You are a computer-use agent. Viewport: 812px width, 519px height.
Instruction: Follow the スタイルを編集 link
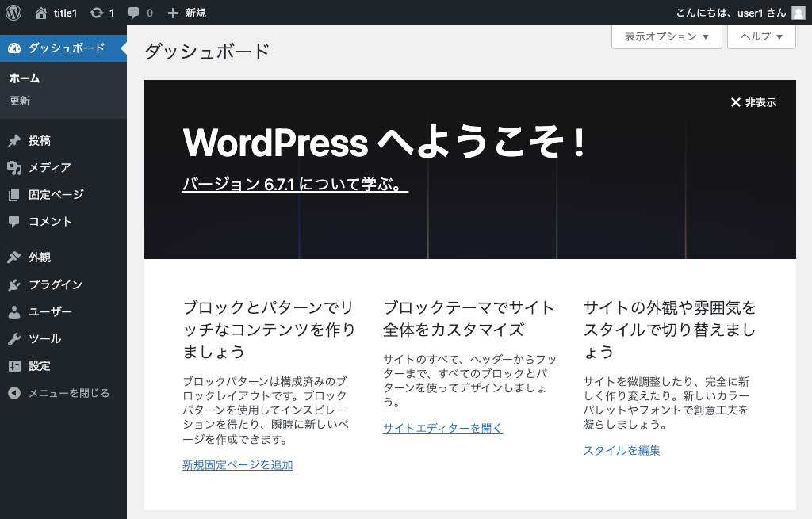point(622,451)
